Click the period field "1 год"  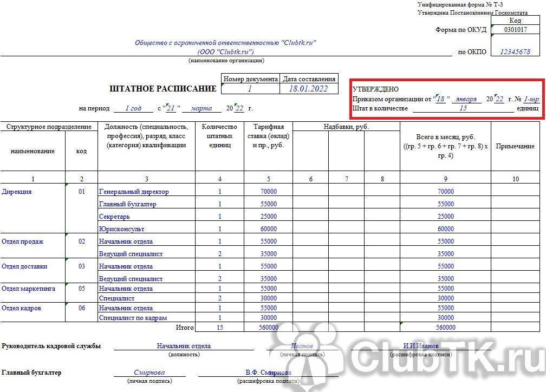click(x=133, y=108)
